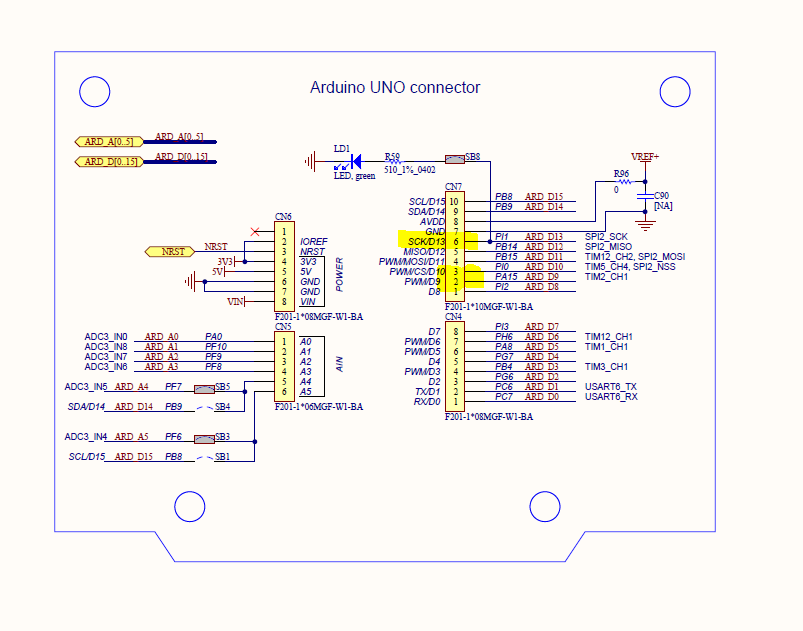Click the PA15 pin name

coord(506,277)
